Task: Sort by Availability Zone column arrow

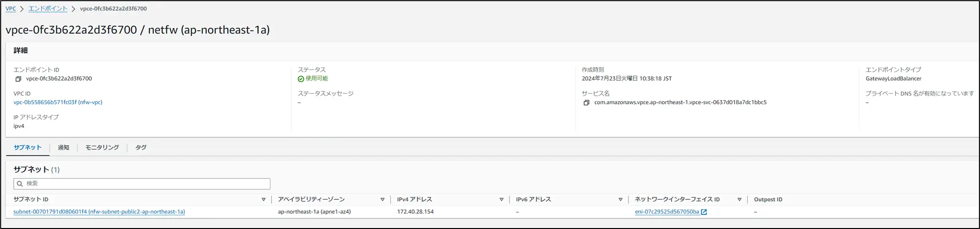Action: (382, 200)
